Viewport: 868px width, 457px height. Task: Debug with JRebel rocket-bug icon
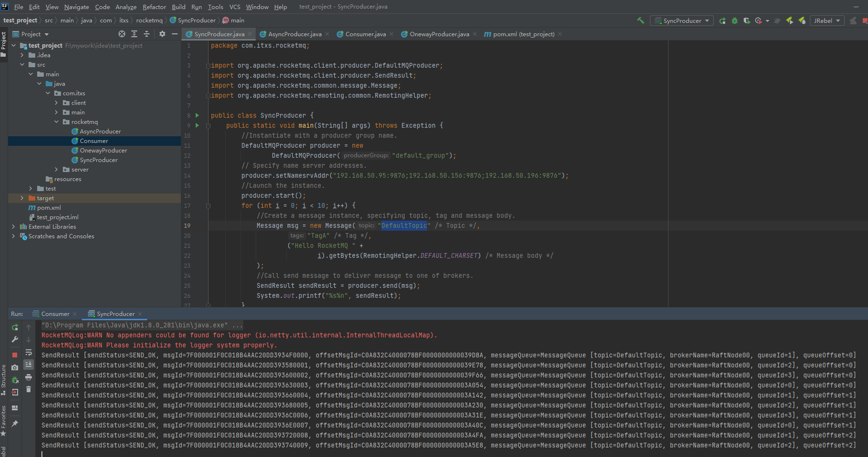[802, 20]
